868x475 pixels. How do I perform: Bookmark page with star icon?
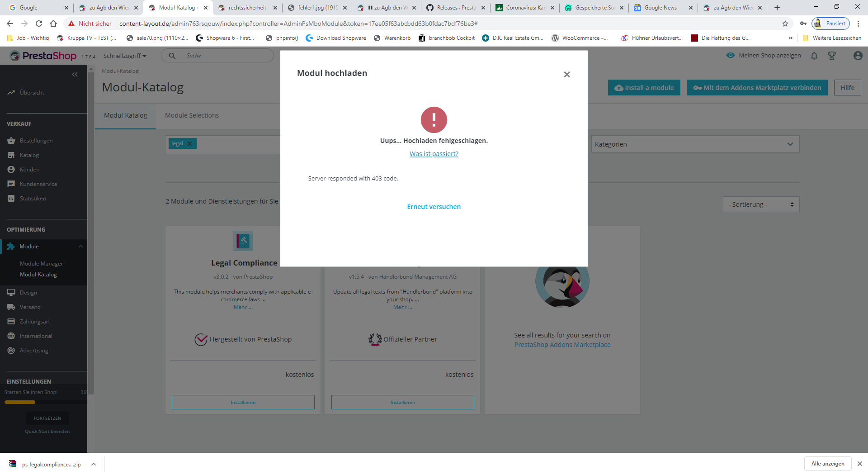click(785, 24)
